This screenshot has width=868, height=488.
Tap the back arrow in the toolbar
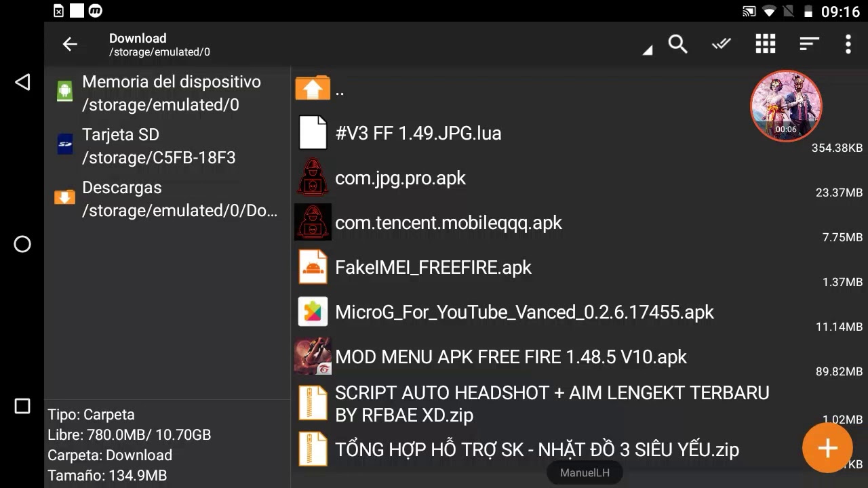point(70,45)
